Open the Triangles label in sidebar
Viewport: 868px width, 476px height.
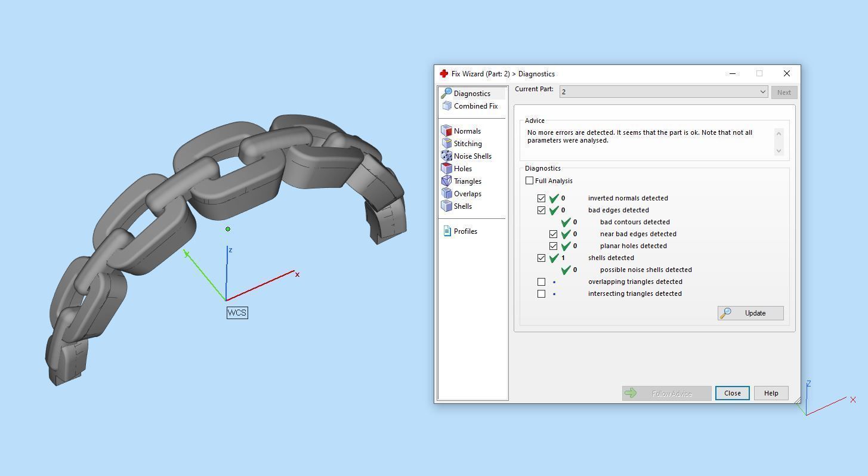(x=468, y=181)
